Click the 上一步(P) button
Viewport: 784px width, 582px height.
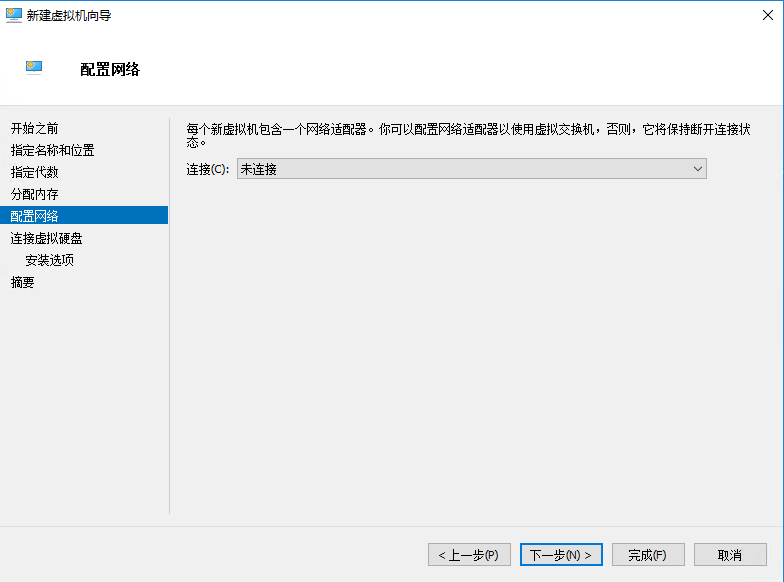tap(469, 555)
